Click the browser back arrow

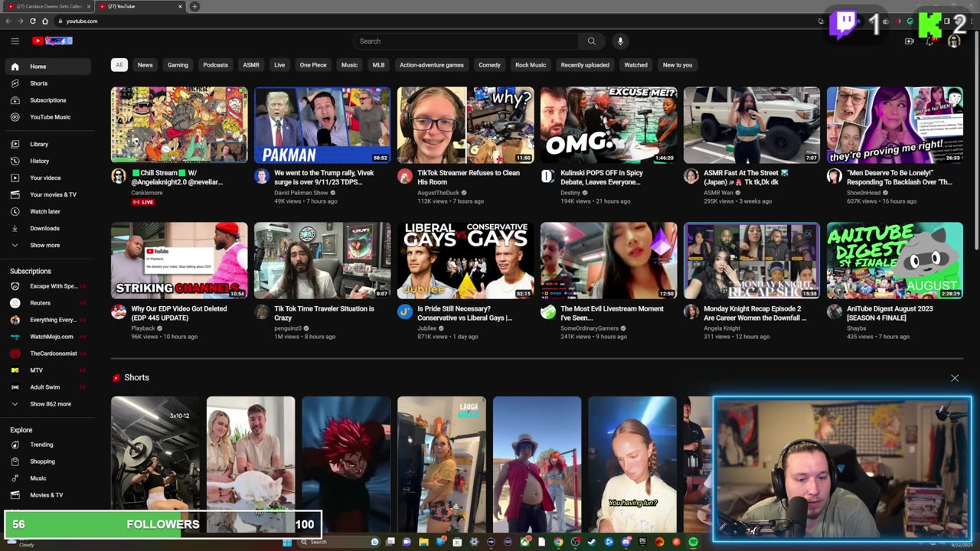(8, 21)
